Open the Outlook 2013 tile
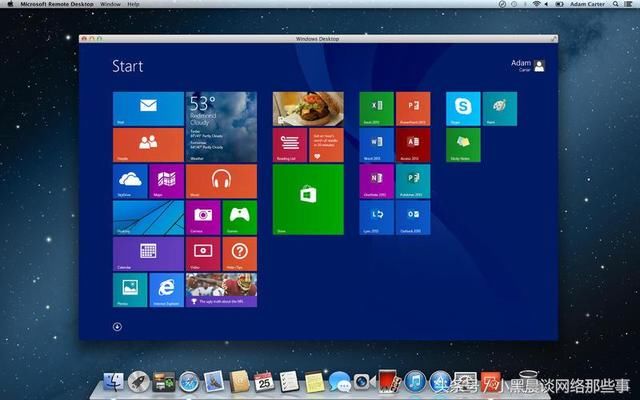The height and width of the screenshot is (400, 640). pos(412,216)
